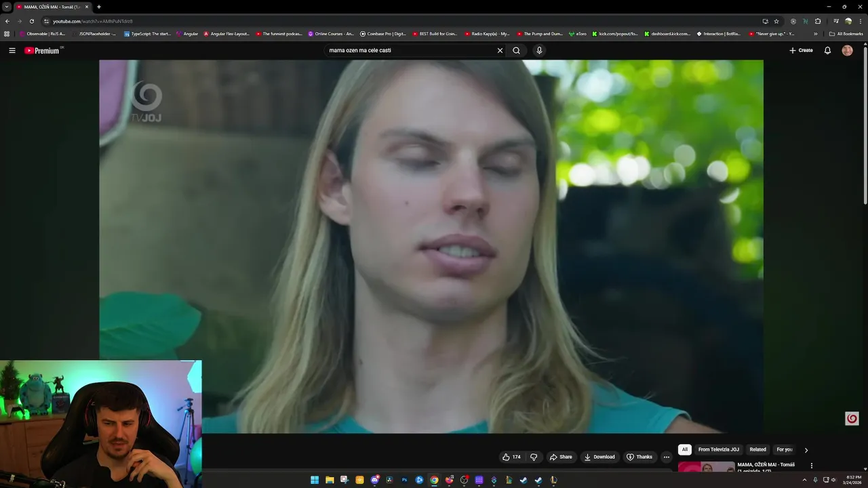The height and width of the screenshot is (488, 868).
Task: Select the All filter chip
Action: 685,449
